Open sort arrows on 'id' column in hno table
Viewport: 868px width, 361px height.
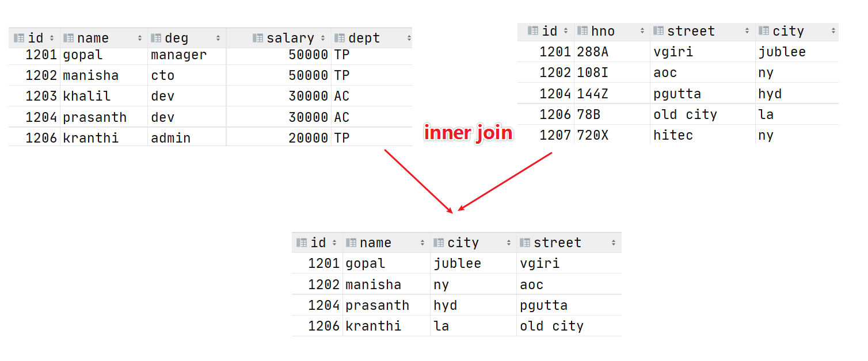566,31
